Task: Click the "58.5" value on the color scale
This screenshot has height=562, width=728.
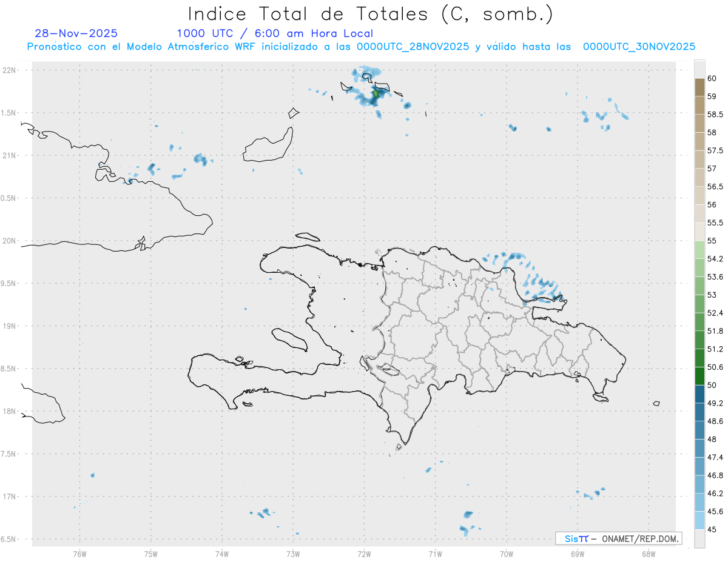Action: (x=715, y=114)
